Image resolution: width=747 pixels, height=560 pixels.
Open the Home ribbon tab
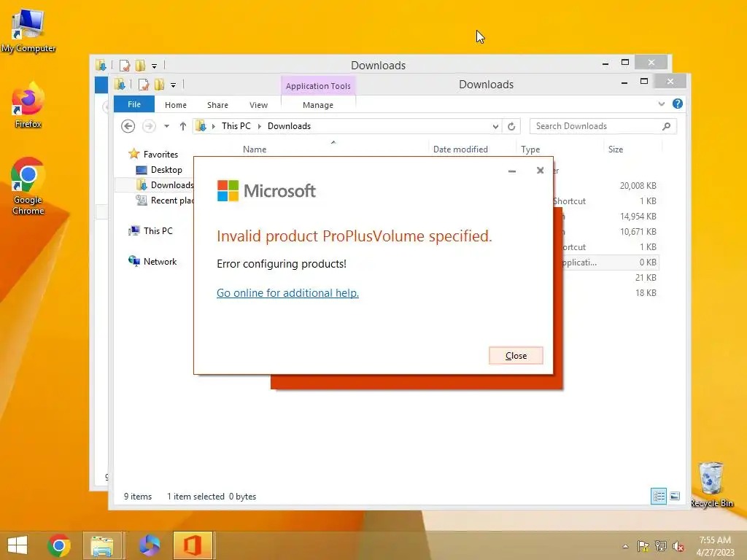176,105
